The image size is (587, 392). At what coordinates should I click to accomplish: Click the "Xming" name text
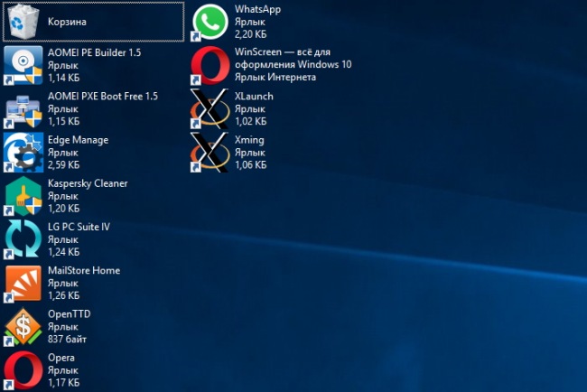[249, 140]
